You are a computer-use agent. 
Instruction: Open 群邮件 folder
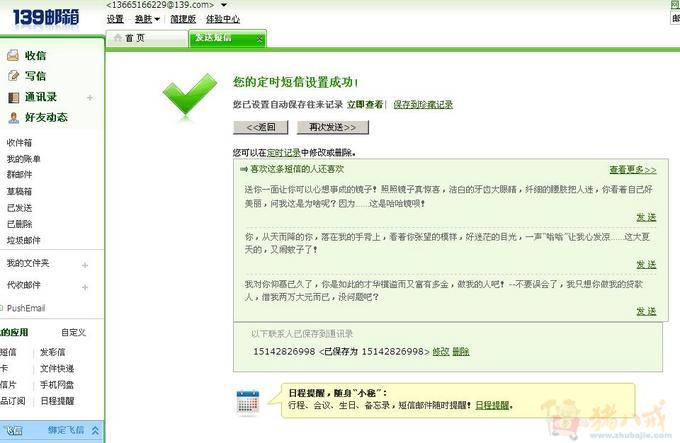(x=19, y=175)
